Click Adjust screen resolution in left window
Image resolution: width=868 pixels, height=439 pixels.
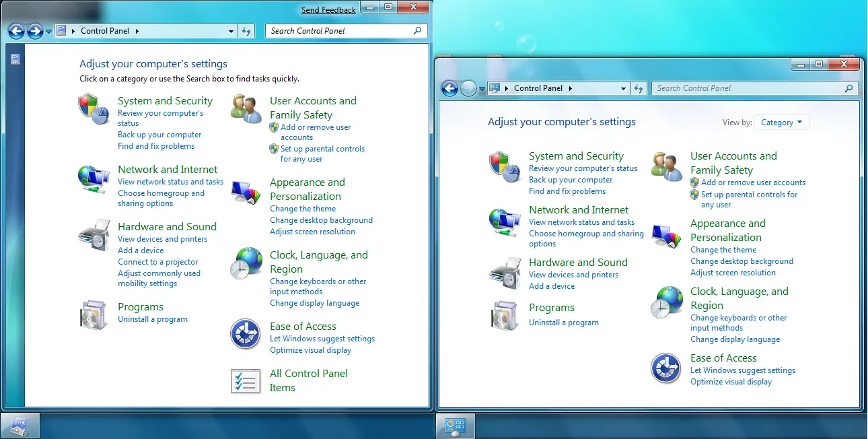click(312, 232)
